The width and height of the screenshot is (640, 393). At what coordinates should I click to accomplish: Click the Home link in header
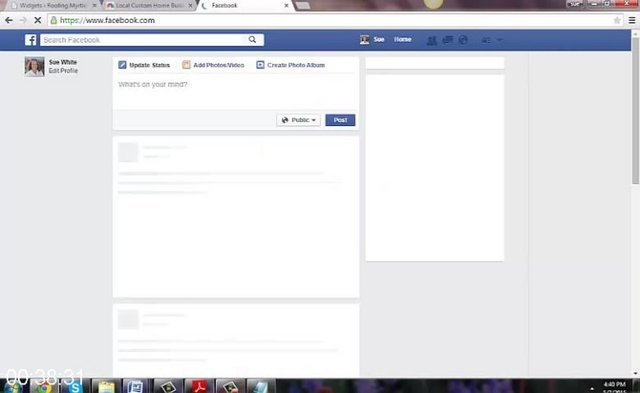pyautogui.click(x=402, y=40)
